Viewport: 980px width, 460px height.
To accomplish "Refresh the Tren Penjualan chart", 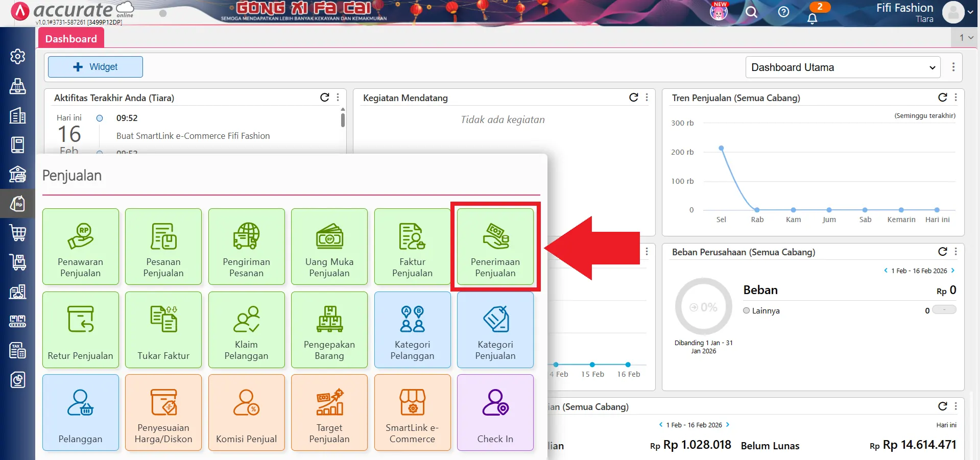I will (x=942, y=97).
